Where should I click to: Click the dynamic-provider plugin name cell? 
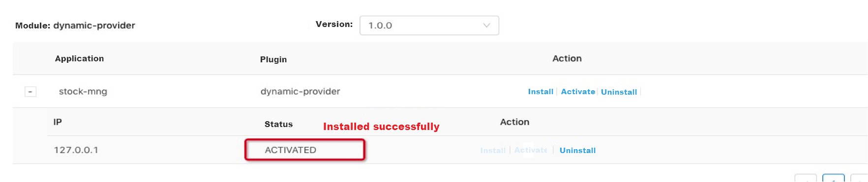tap(300, 91)
